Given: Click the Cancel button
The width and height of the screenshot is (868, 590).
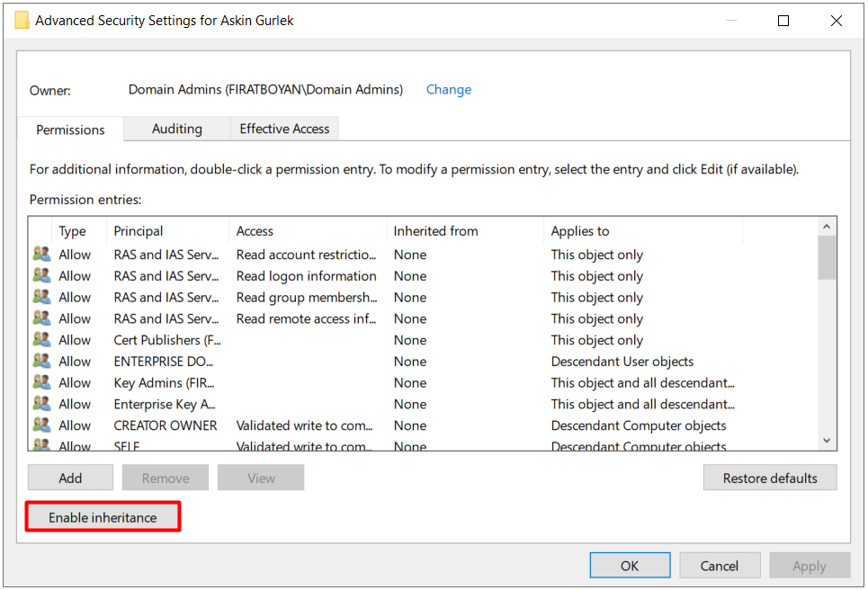Looking at the screenshot, I should coord(720,565).
